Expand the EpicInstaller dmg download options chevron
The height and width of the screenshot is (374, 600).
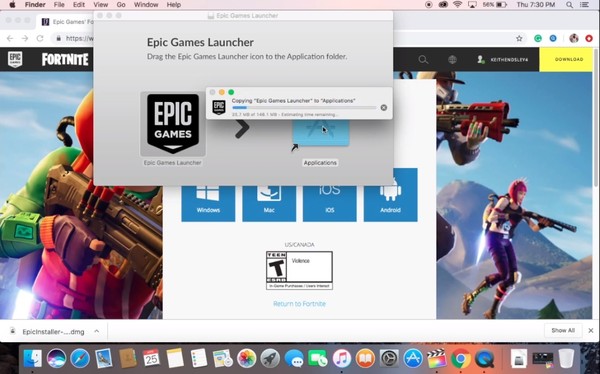click(97, 331)
